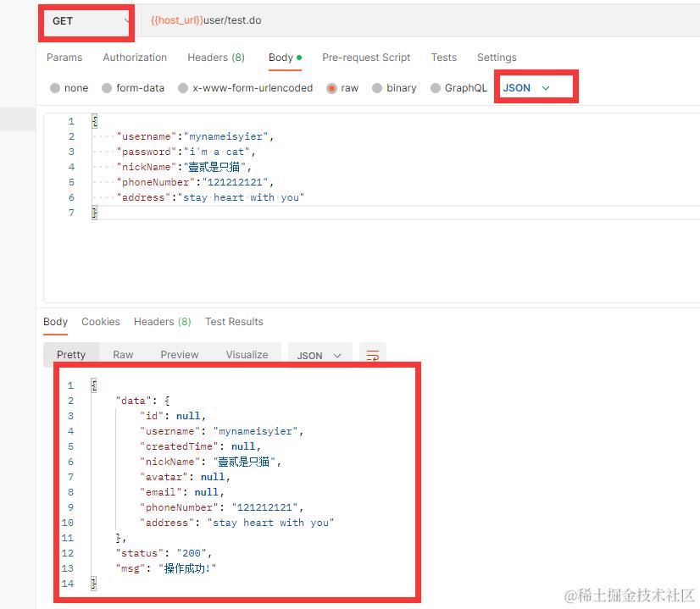Click the "data" key in the response
Screen dimensions: 700x609
click(x=133, y=401)
